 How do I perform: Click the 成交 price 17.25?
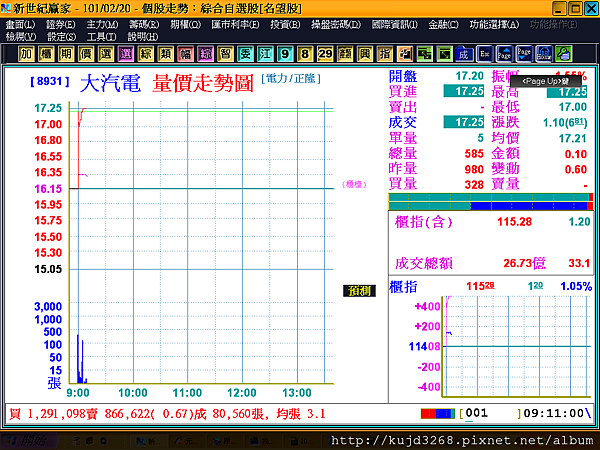coord(463,122)
